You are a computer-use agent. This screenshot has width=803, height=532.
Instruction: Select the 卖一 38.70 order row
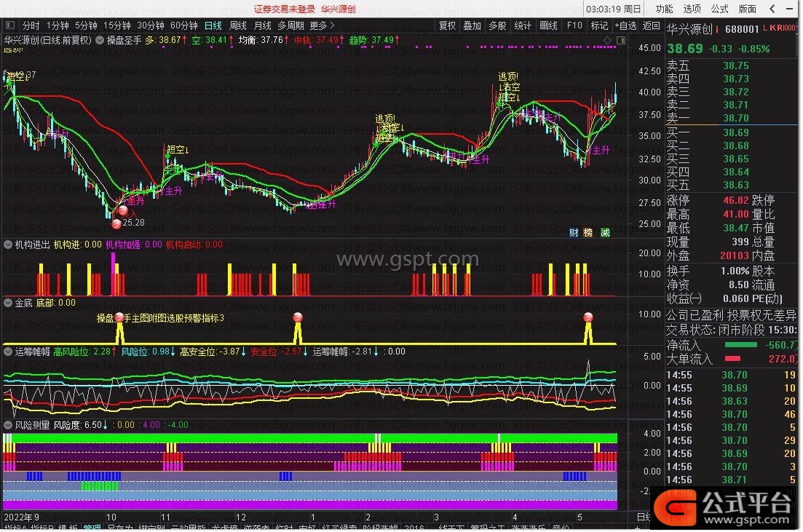tap(732, 118)
